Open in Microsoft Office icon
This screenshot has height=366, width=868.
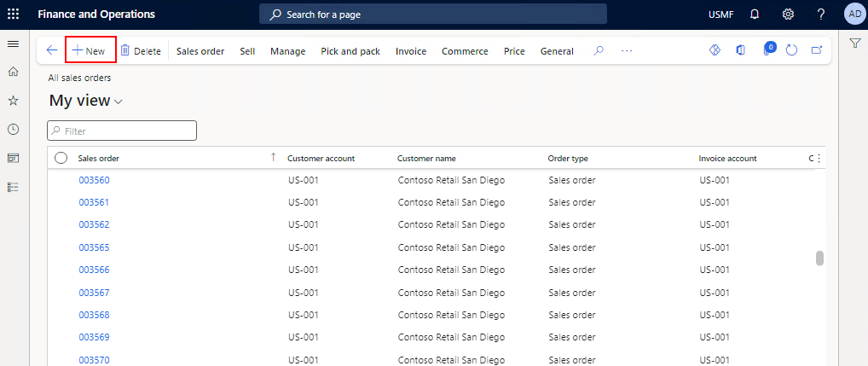tap(740, 50)
